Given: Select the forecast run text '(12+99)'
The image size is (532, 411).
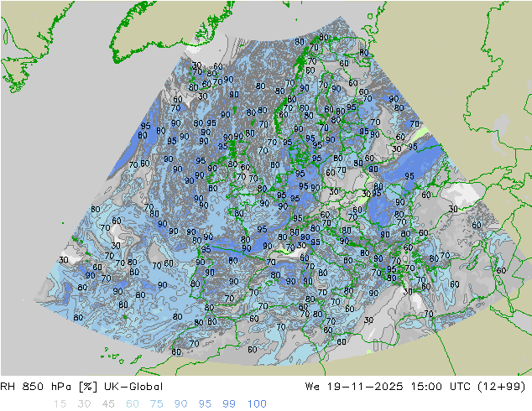Looking at the screenshot, I should (x=502, y=387).
